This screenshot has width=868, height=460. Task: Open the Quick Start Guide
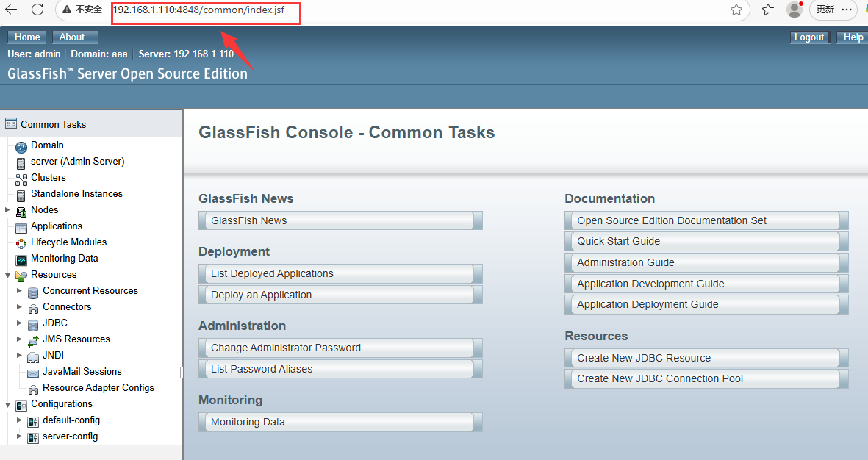point(706,241)
